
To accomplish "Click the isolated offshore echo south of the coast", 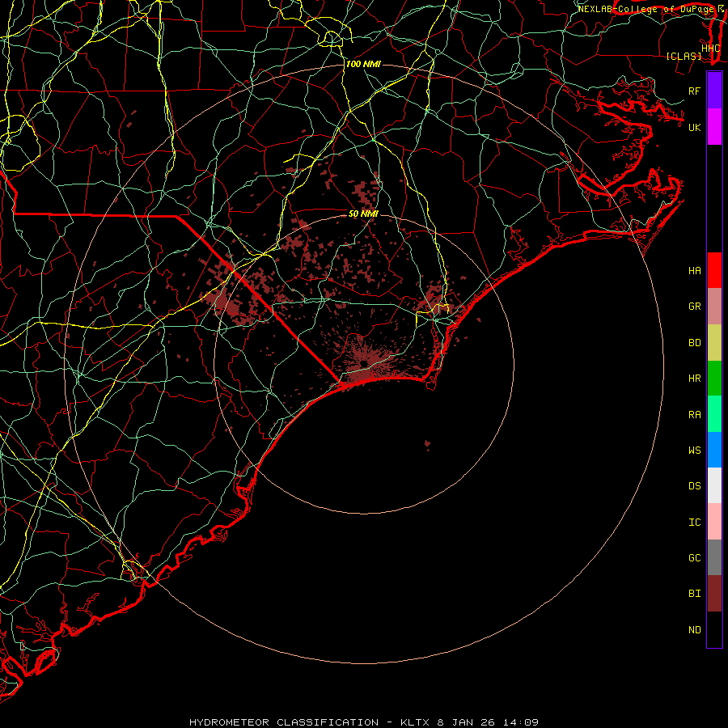I will point(427,445).
